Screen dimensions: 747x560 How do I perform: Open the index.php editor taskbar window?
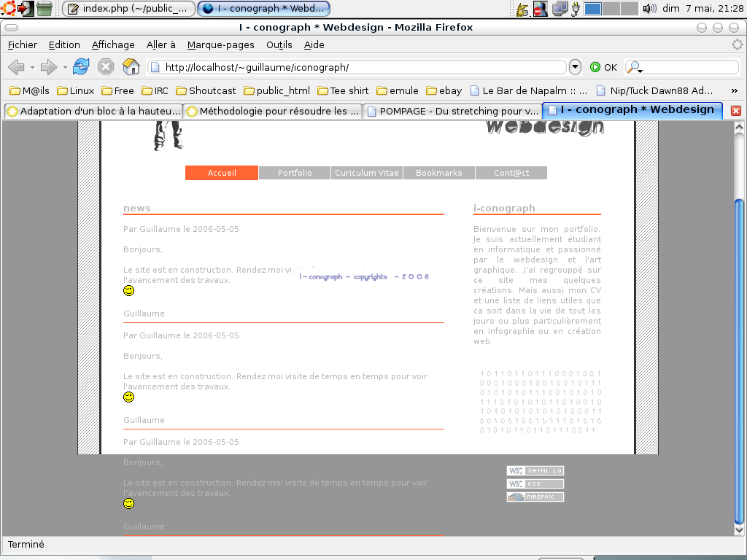128,9
